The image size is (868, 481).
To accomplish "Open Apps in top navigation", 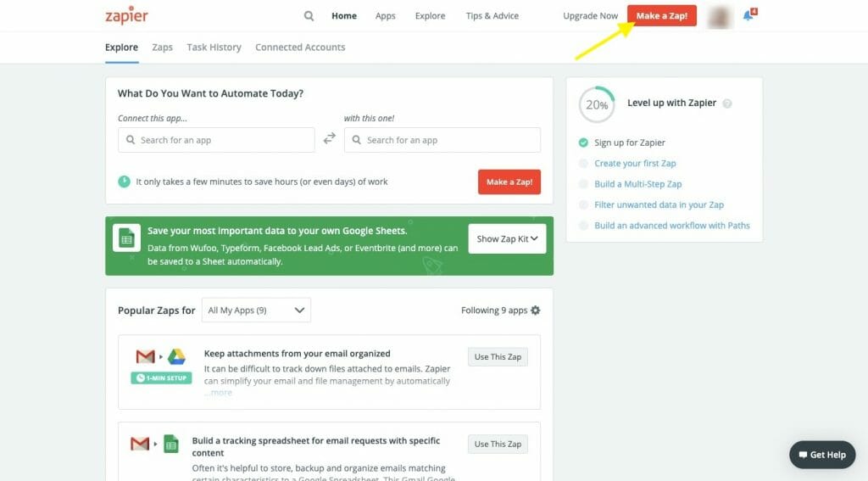I will pyautogui.click(x=386, y=16).
